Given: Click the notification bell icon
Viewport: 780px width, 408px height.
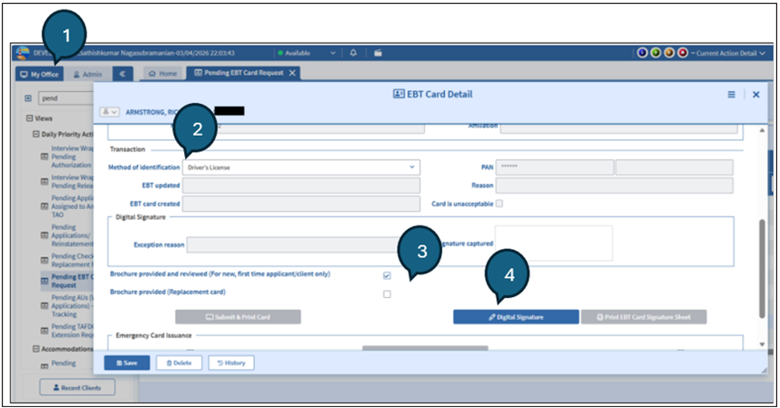Looking at the screenshot, I should [x=353, y=53].
